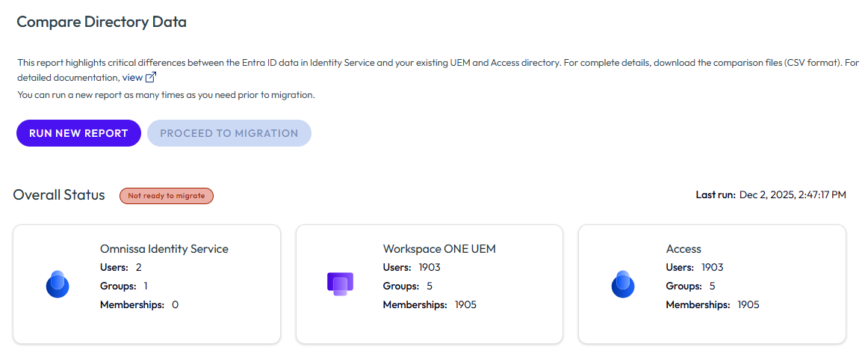Open the documentation view link
The height and width of the screenshot is (359, 868).
(132, 77)
